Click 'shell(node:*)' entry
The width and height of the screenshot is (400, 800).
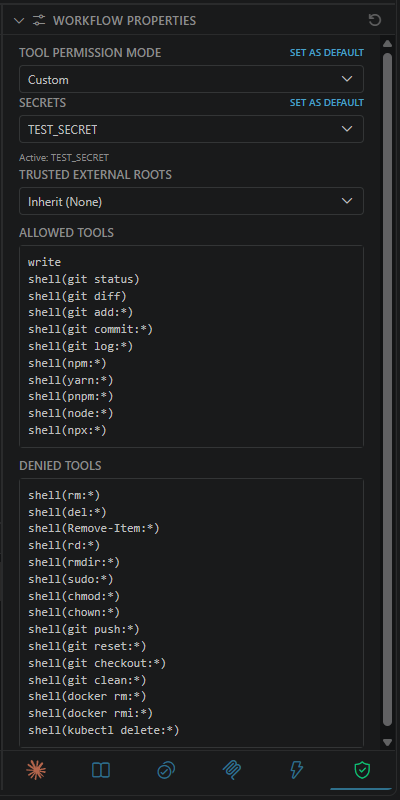pyautogui.click(x=70, y=413)
